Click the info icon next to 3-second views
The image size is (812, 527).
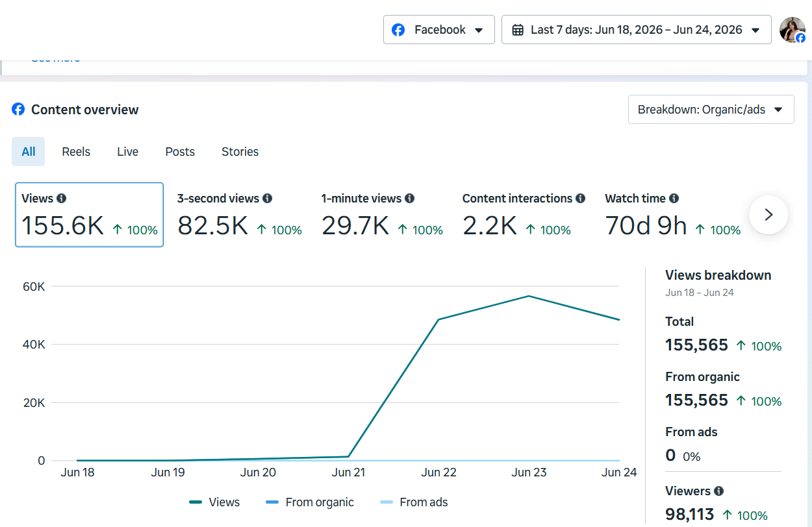pos(267,199)
